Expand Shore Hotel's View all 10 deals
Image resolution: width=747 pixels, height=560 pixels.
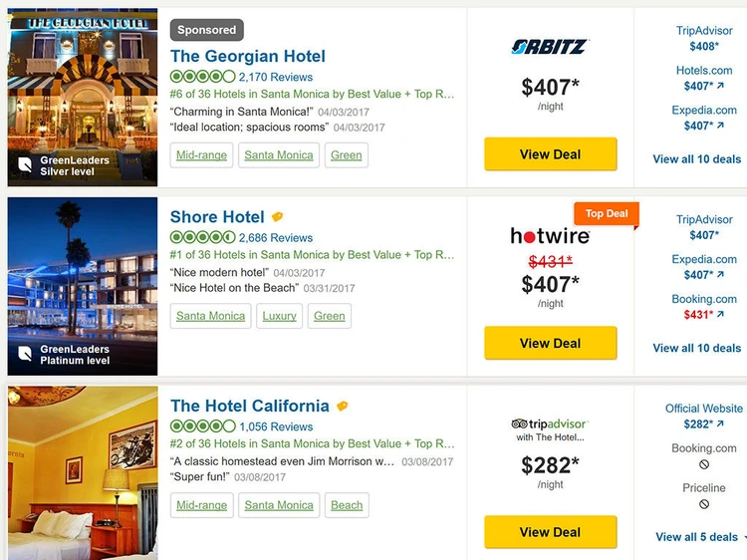pyautogui.click(x=696, y=348)
